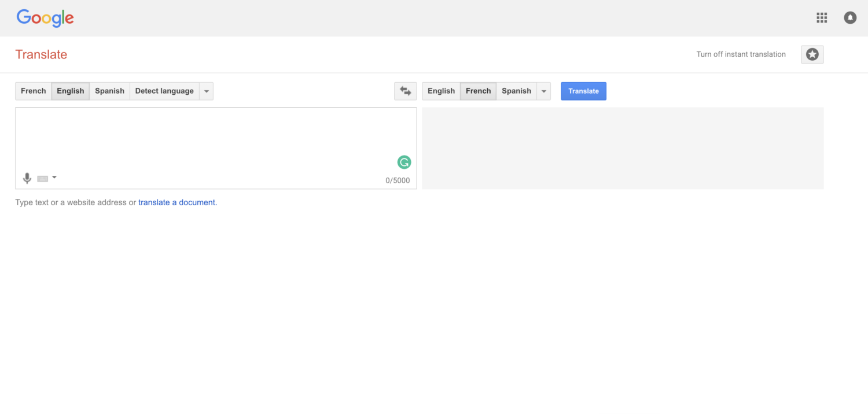Open input tools dropdown beside keyboard

[54, 178]
